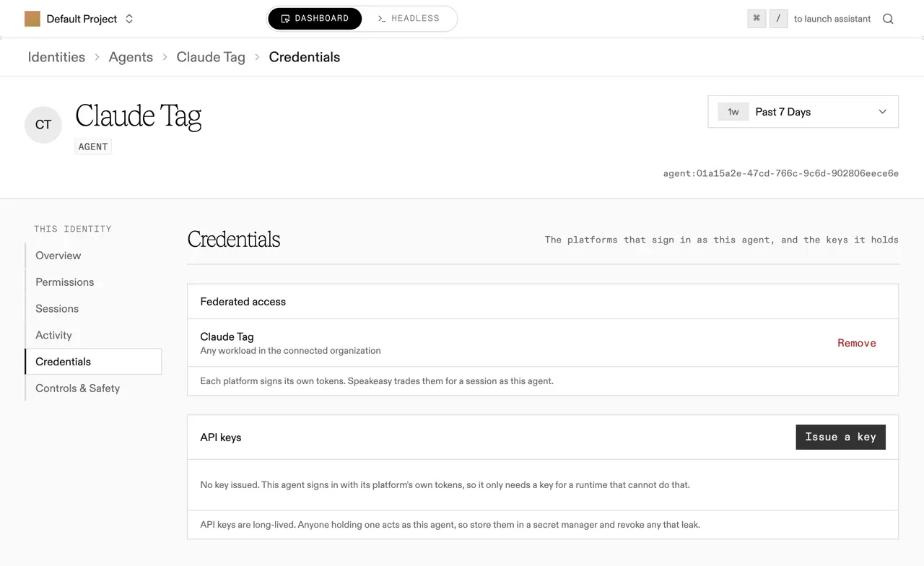Click 'to launch assistant' text
Image resolution: width=924 pixels, height=566 pixels.
(x=832, y=19)
